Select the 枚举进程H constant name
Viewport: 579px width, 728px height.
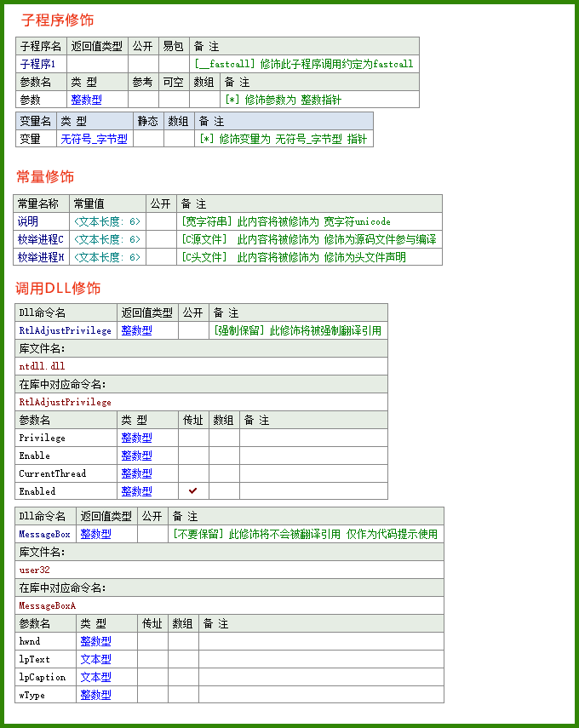coord(40,257)
